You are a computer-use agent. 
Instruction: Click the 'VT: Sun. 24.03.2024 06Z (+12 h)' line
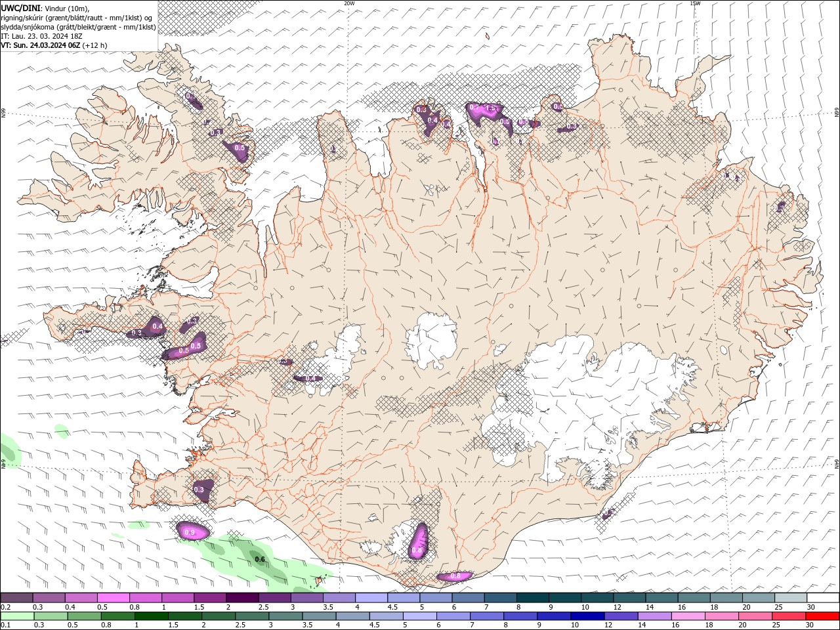54,45
